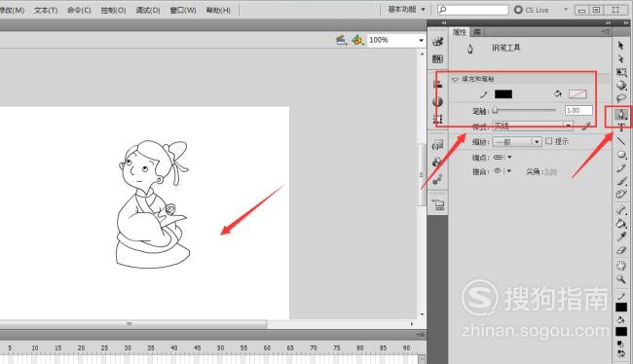Click the black stroke color swatch in properties
Viewport: 633px width, 364px height.
[503, 94]
